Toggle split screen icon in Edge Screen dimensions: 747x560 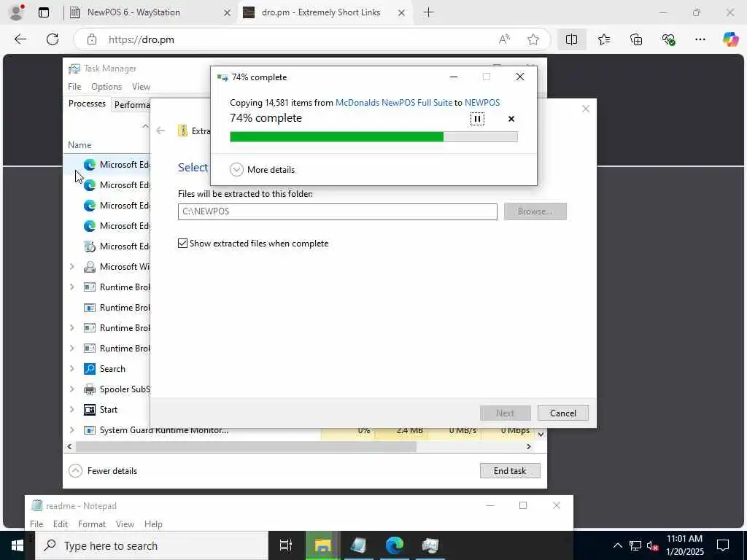click(571, 39)
